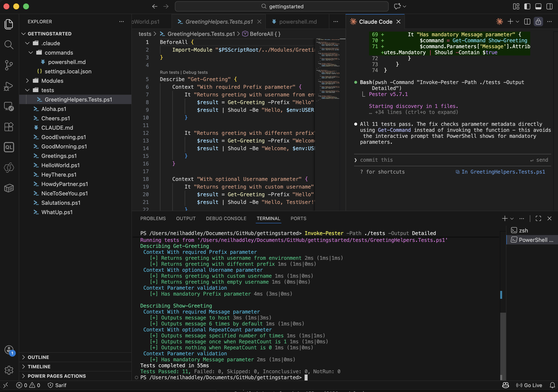The height and width of the screenshot is (392, 558).
Task: Expand the OUTLINE section
Action: [x=38, y=357]
